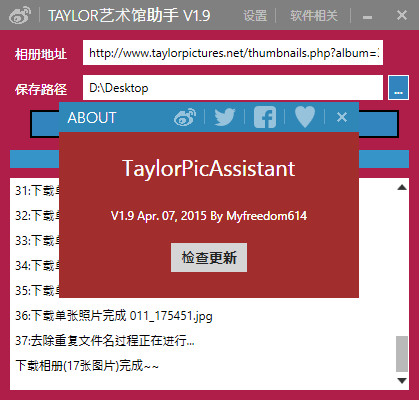This screenshot has height=400, width=419.
Task: Open the 软件相关 menu
Action: 314,16
